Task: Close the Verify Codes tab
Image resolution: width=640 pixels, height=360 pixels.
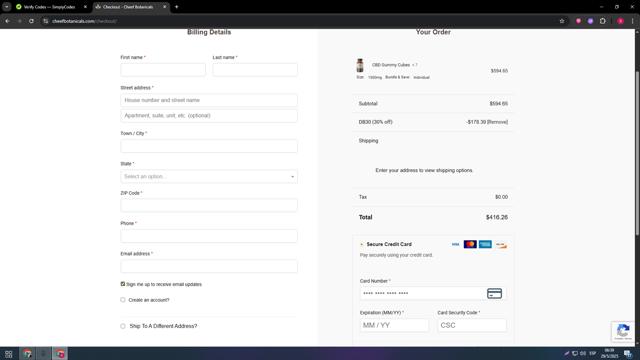Action: [x=85, y=7]
